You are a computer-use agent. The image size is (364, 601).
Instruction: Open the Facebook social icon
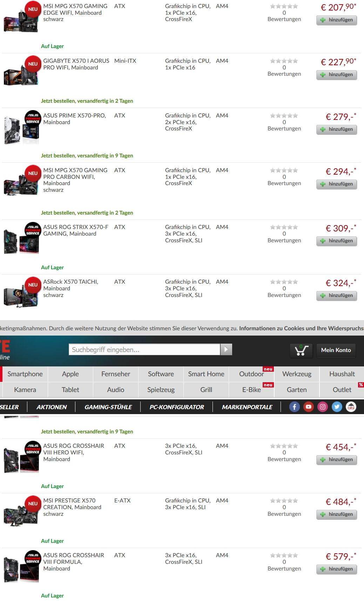(294, 407)
